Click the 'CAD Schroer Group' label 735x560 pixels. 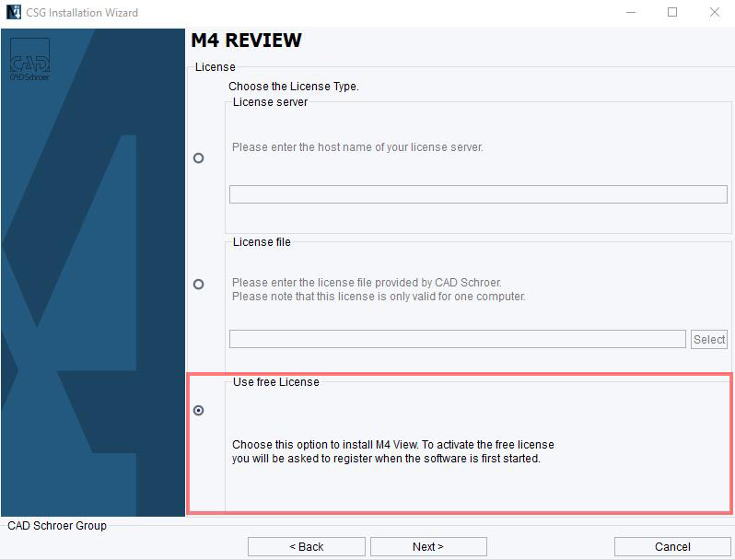57,525
